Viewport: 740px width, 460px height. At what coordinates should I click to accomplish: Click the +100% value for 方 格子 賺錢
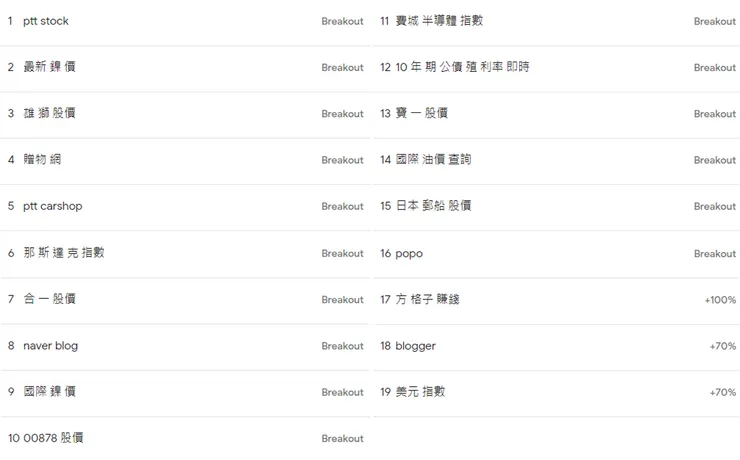click(720, 300)
